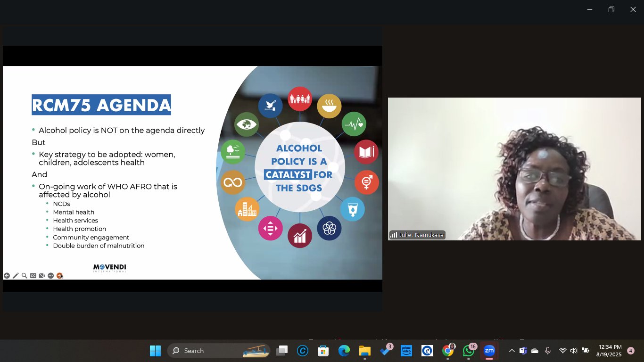Click the speaker volume icon
Viewport: 644px width, 362px height.
[x=574, y=351]
